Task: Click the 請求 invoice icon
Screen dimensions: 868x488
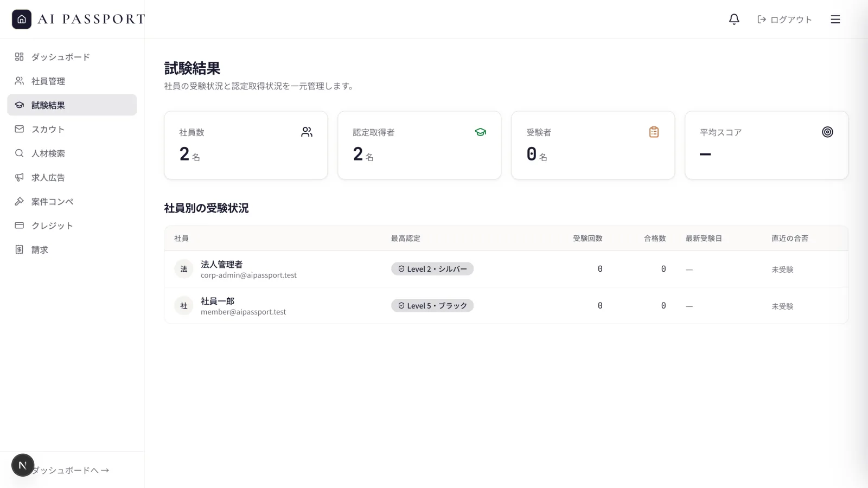Action: 20,249
